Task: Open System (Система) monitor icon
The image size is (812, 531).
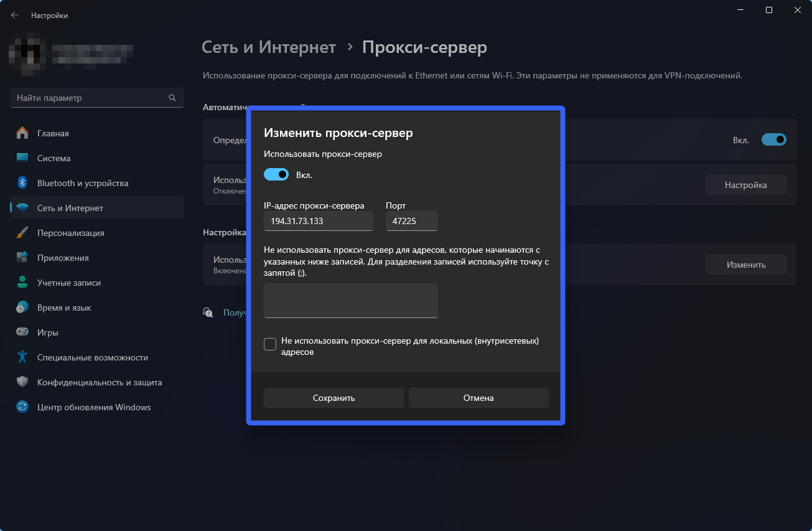Action: click(x=22, y=158)
